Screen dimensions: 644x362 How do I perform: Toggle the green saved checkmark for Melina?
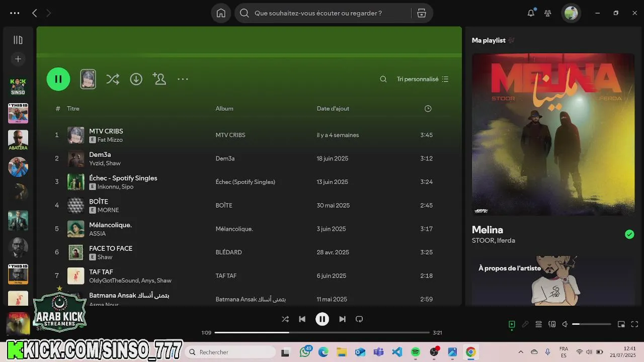coord(629,234)
